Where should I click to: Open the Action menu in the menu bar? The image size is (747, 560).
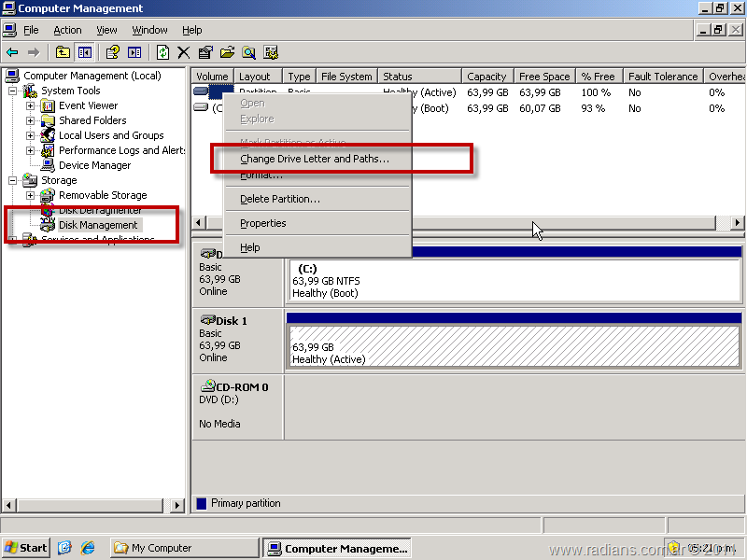click(67, 30)
